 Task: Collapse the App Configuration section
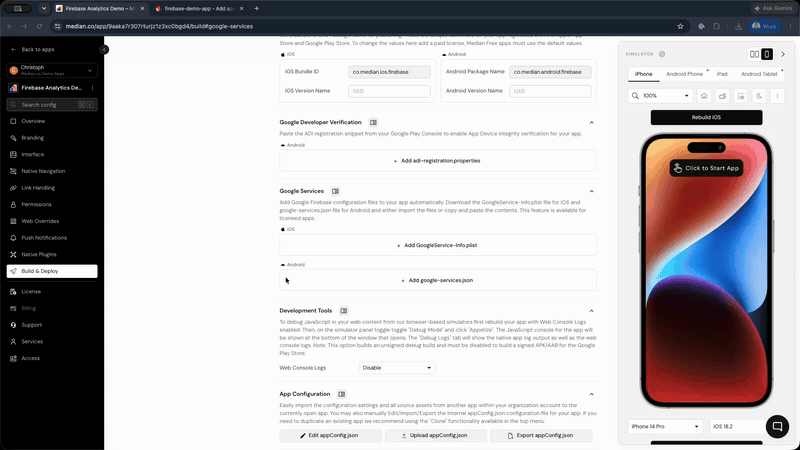[x=591, y=394]
